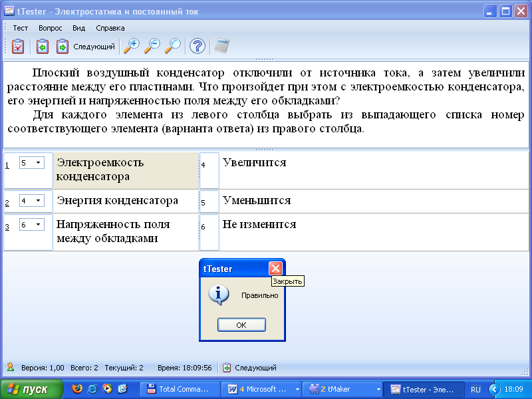Click the tTester taskbar button
532x399 pixels.
coord(424,389)
